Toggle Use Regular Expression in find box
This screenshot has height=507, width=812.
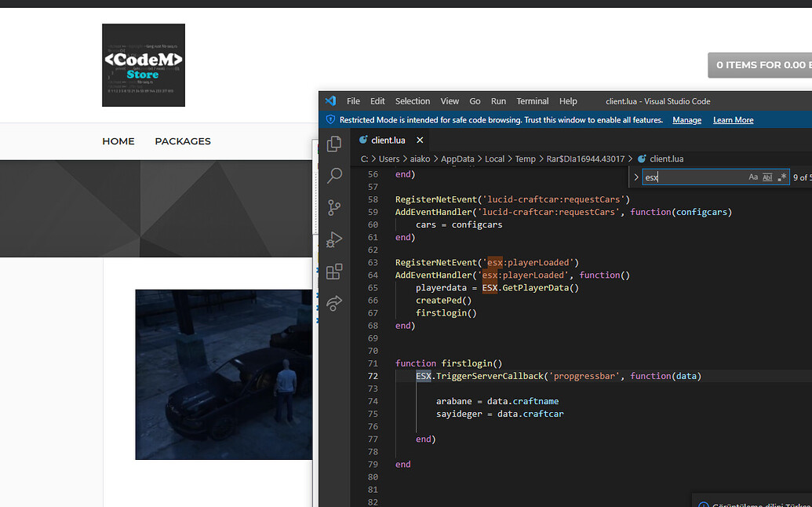click(781, 177)
